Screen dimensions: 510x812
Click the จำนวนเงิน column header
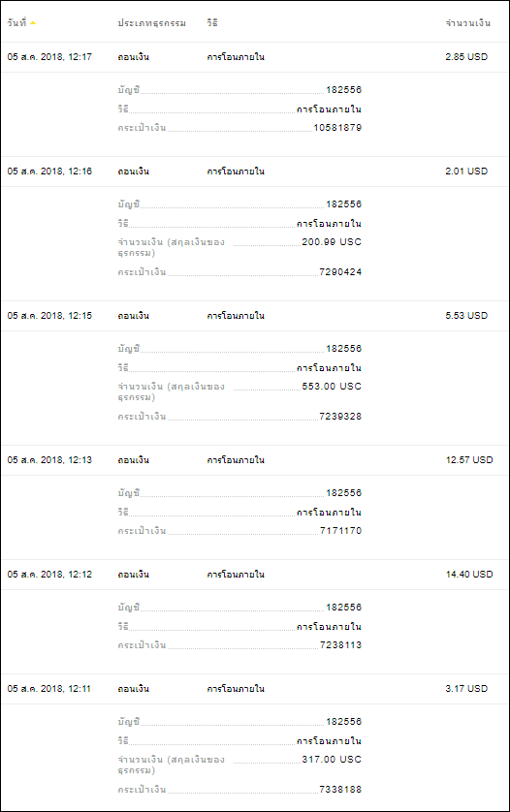[x=467, y=23]
